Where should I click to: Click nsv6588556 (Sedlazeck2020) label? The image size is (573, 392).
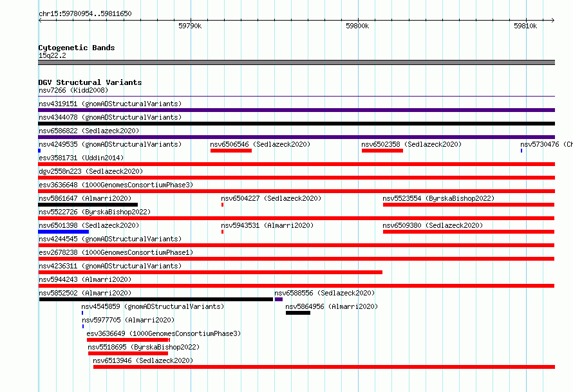pos(324,293)
